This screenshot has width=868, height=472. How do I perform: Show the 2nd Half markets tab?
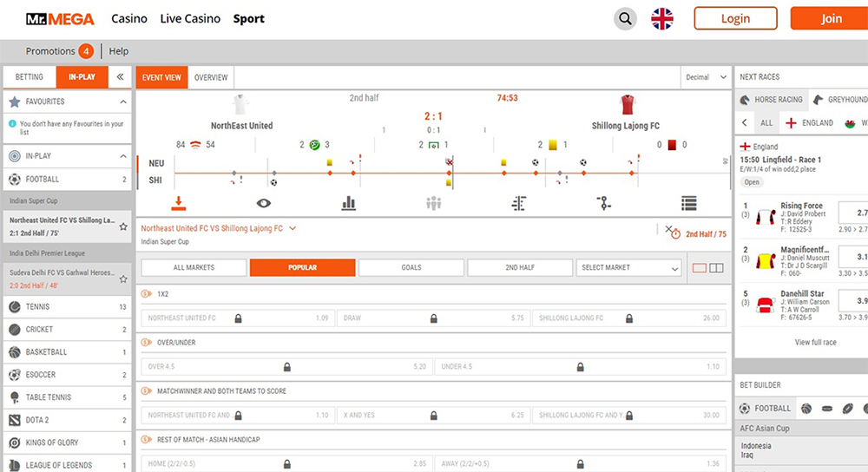(x=520, y=268)
